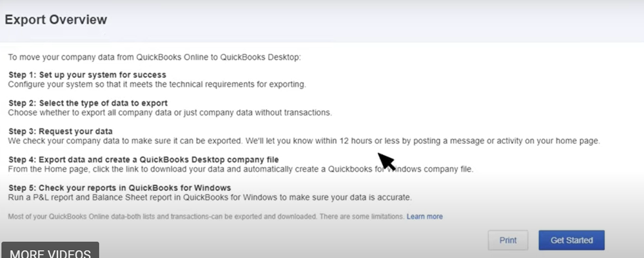Screen dimensions: 644x258
Task: Open the Learn more link
Action: pyautogui.click(x=424, y=217)
